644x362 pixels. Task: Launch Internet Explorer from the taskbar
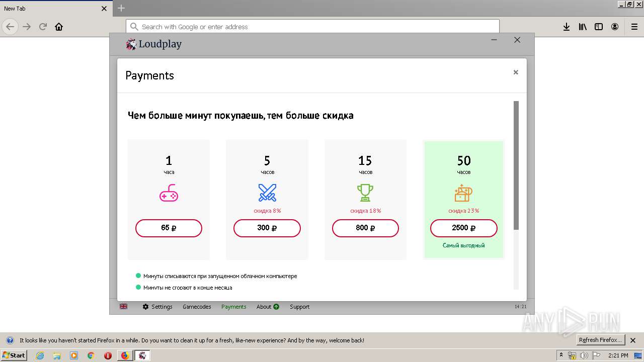(40, 355)
